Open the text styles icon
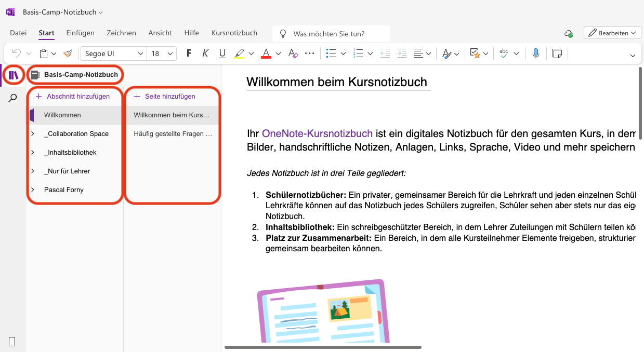The image size is (644, 352). (x=447, y=53)
